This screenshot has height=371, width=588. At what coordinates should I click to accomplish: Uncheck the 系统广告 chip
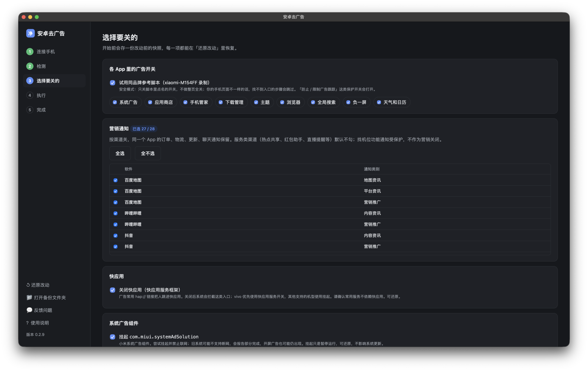125,102
